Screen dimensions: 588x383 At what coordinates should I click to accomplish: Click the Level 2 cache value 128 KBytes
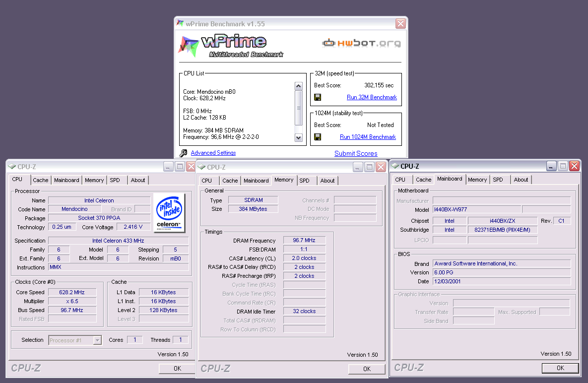click(x=164, y=310)
